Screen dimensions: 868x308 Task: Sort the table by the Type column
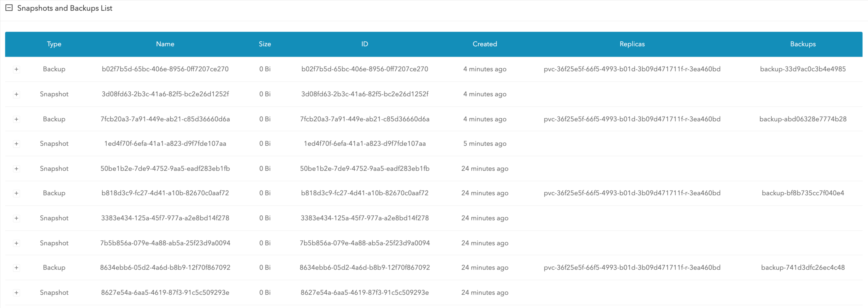click(x=54, y=44)
